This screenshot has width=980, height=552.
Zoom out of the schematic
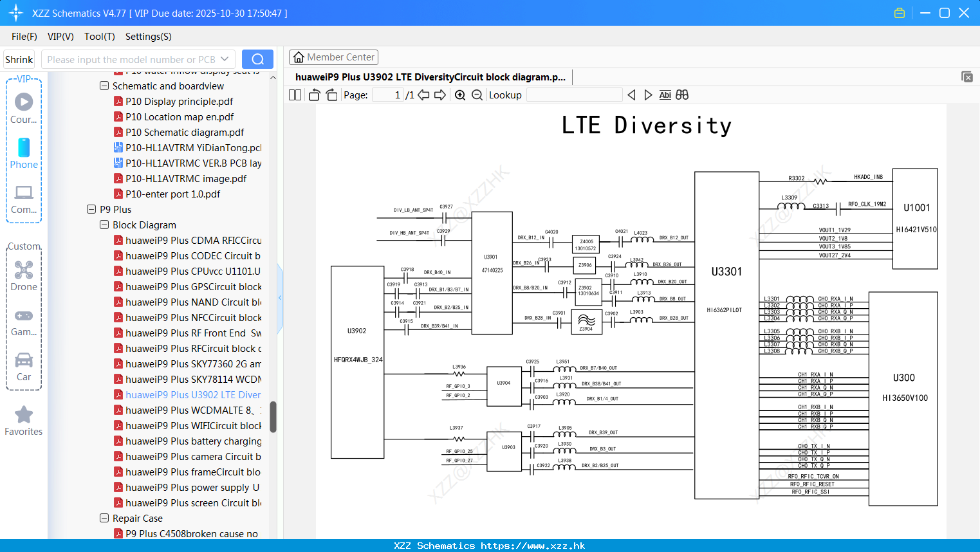[x=477, y=95]
